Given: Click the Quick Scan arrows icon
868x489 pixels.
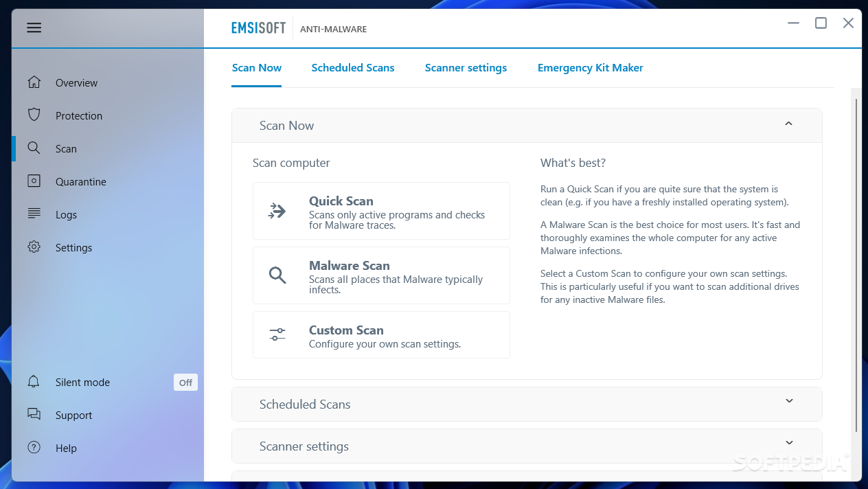Looking at the screenshot, I should click(x=277, y=211).
